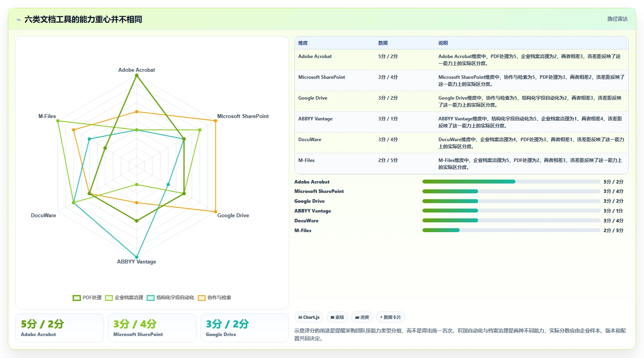Click 5分 / 2分 in the table's Adobe Acrobat row
Viewport: 644px width, 358px height.
point(388,56)
